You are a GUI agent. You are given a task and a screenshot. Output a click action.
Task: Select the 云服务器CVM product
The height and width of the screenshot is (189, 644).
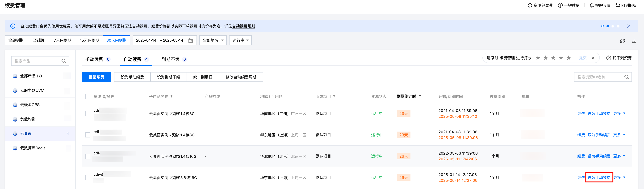pyautogui.click(x=40, y=90)
